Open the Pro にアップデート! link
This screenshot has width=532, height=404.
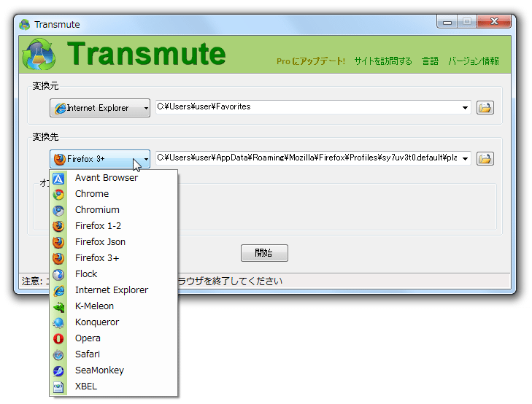[311, 61]
